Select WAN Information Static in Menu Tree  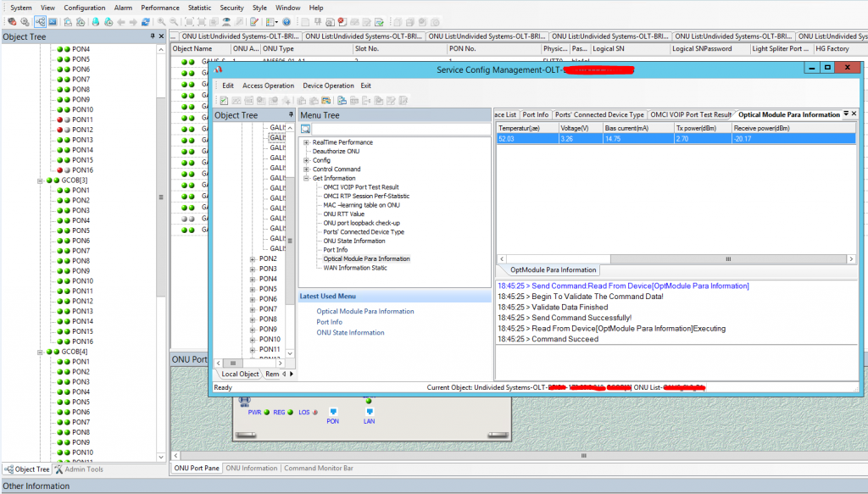click(x=354, y=268)
